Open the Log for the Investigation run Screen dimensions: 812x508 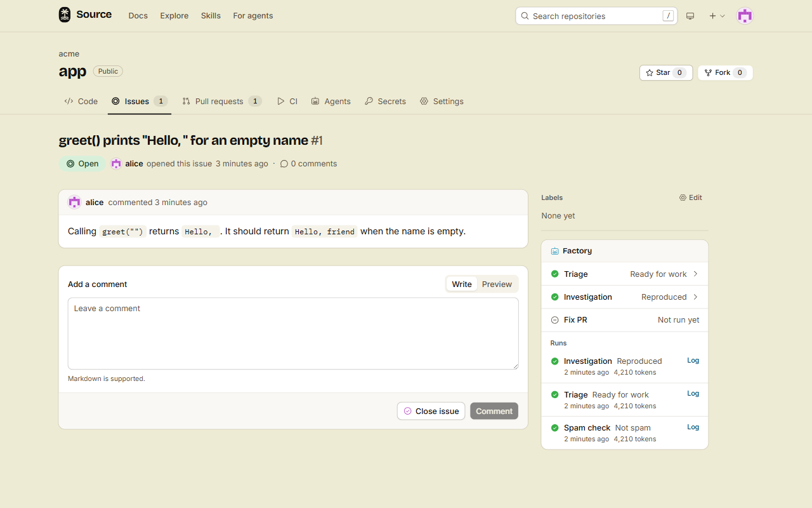[x=693, y=361]
